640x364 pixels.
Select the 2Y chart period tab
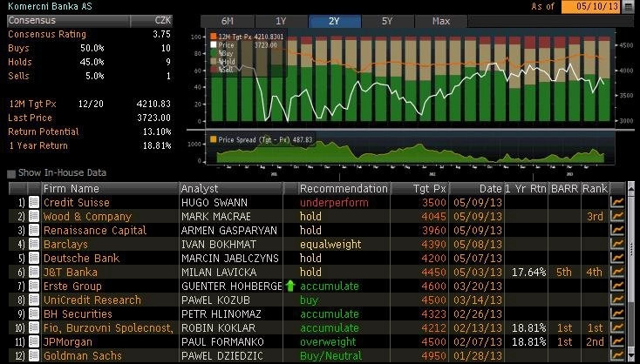click(x=334, y=21)
